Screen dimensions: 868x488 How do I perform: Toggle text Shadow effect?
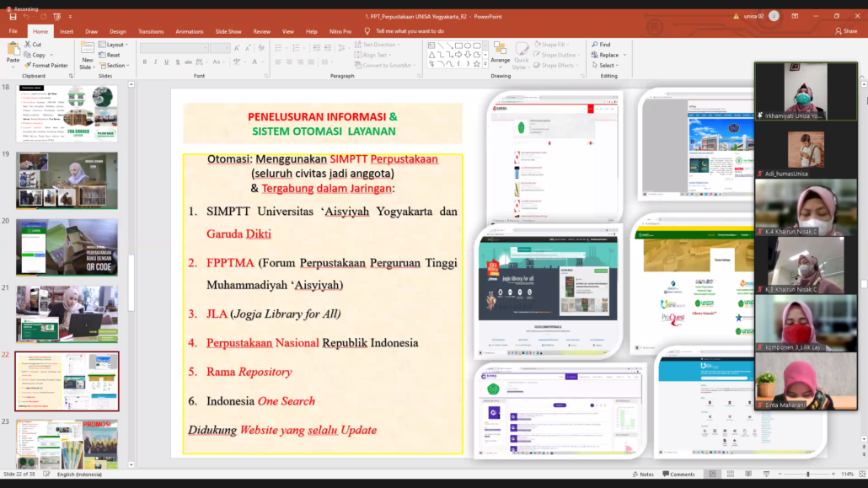[x=178, y=62]
